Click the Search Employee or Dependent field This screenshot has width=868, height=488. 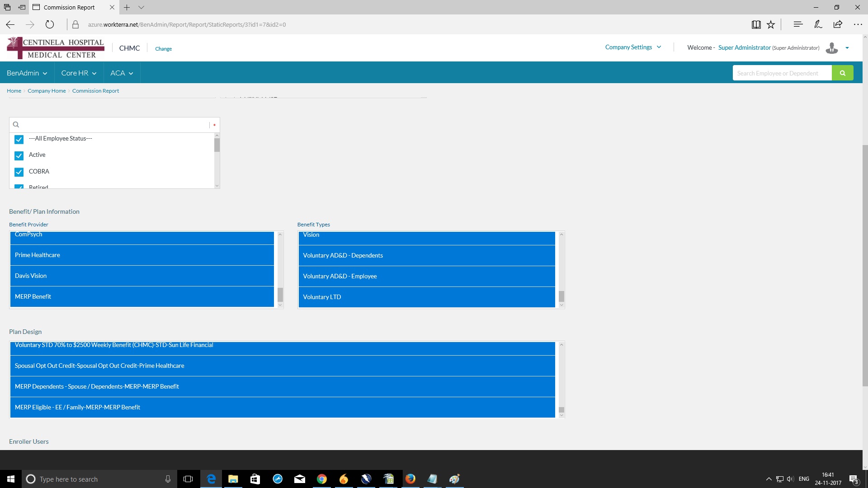tap(782, 73)
